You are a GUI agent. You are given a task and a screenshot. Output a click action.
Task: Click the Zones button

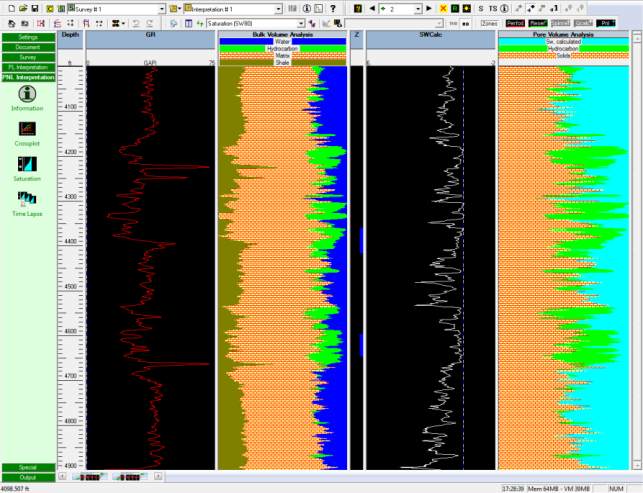(x=490, y=24)
